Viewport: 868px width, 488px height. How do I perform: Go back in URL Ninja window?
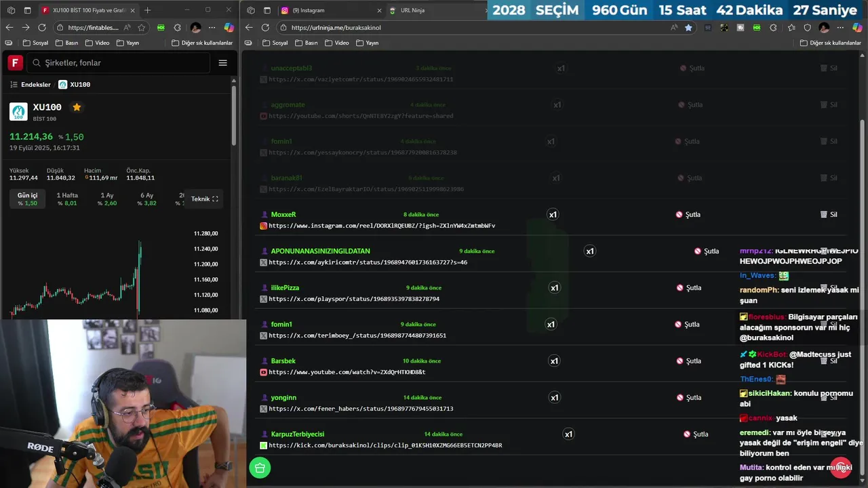(x=249, y=27)
